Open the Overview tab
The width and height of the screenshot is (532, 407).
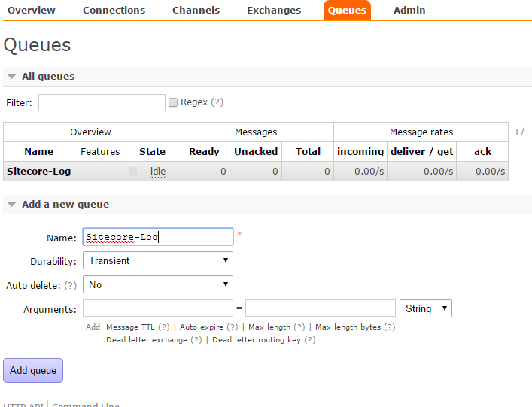pyautogui.click(x=32, y=11)
